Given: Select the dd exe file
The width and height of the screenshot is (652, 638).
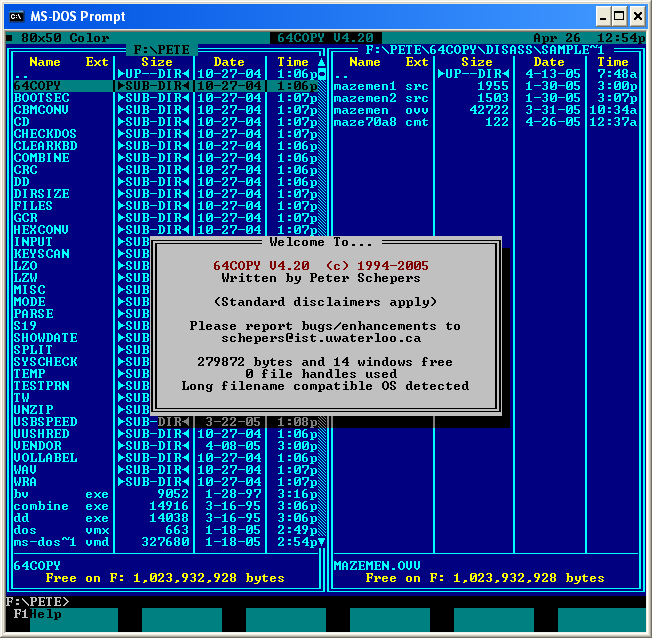Looking at the screenshot, I should pyautogui.click(x=165, y=518).
